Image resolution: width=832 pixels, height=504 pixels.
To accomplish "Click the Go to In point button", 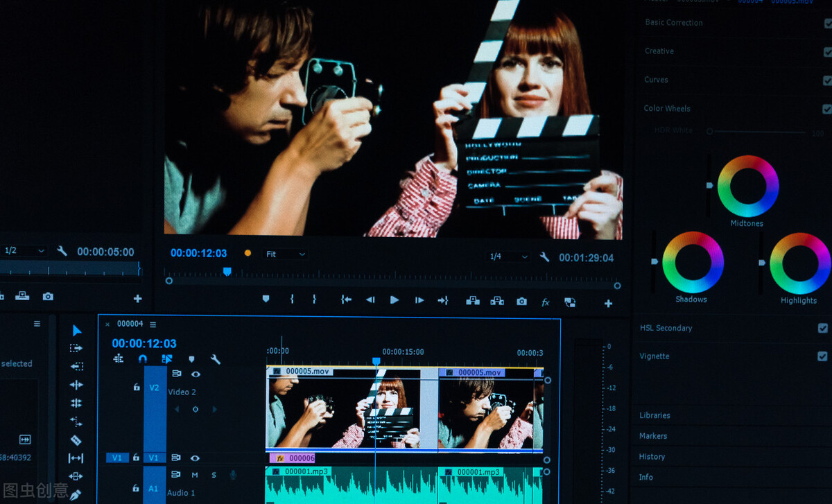I will 346,299.
